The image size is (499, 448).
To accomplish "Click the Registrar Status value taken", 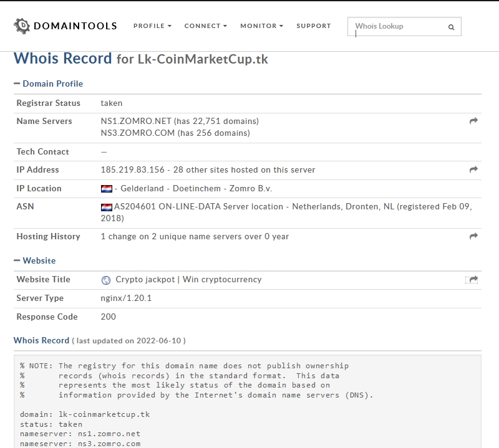I will 112,103.
